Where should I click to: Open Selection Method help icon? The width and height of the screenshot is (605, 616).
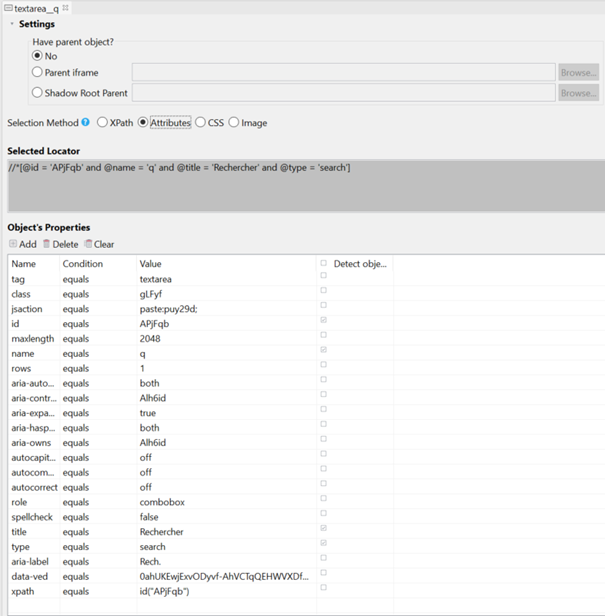click(85, 122)
